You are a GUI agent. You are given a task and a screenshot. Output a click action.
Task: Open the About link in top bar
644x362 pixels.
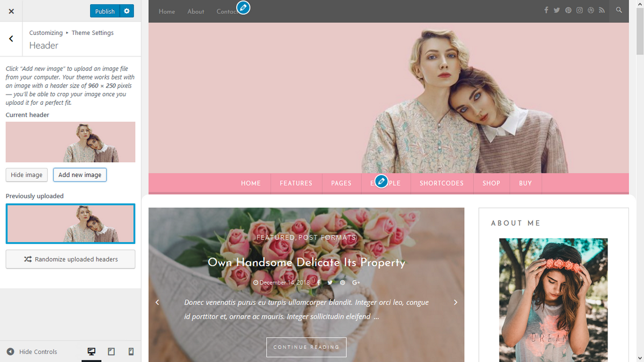pos(196,11)
